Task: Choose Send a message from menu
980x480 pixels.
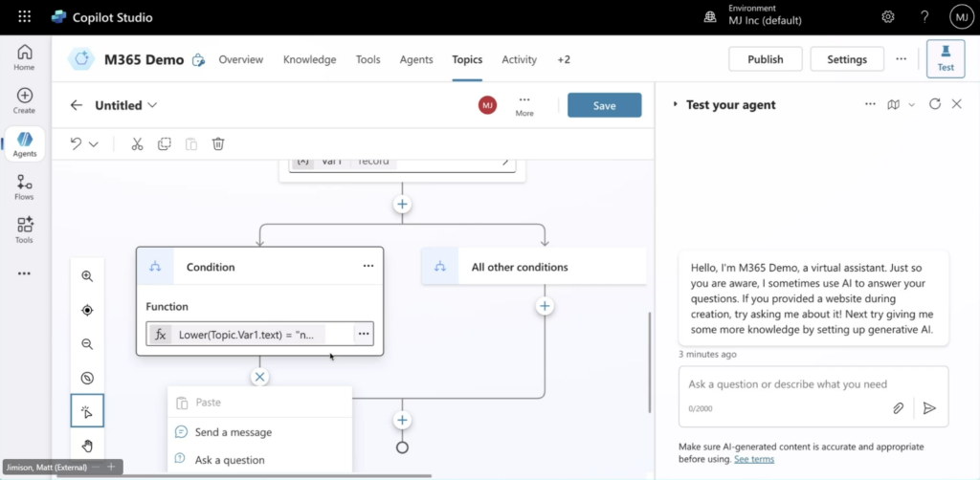Action: coord(259,432)
